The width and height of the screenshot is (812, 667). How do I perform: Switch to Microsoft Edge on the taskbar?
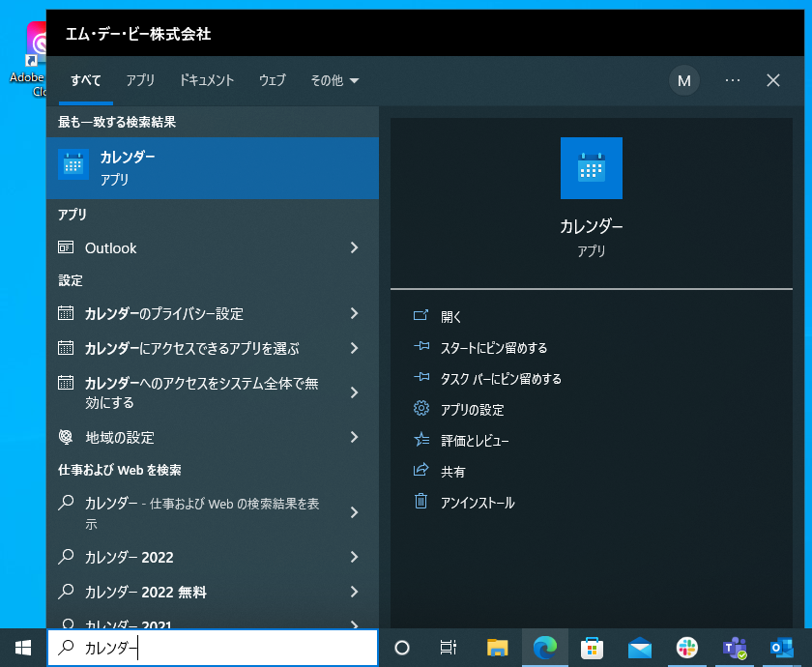click(545, 648)
